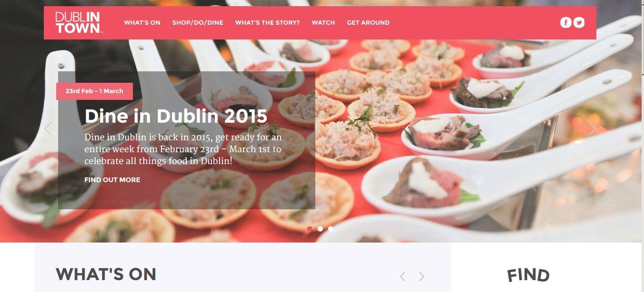
Task: Open the Dine in Dublin 2015 headline
Action: click(176, 116)
